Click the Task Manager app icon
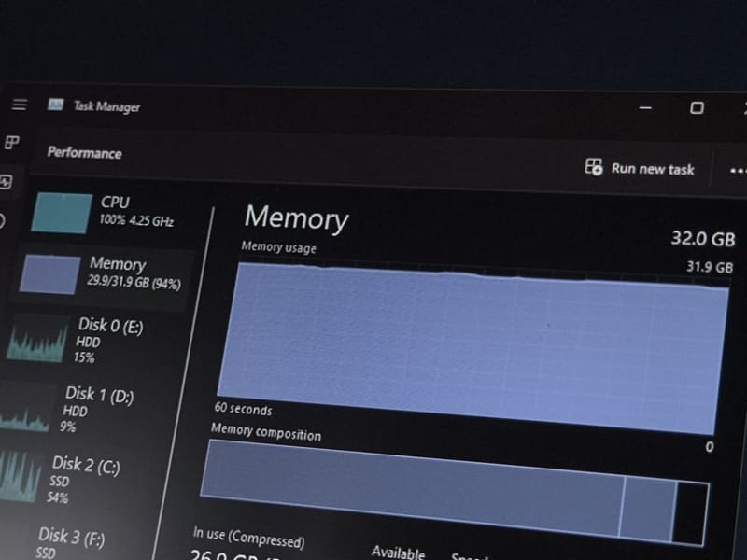 tap(56, 105)
